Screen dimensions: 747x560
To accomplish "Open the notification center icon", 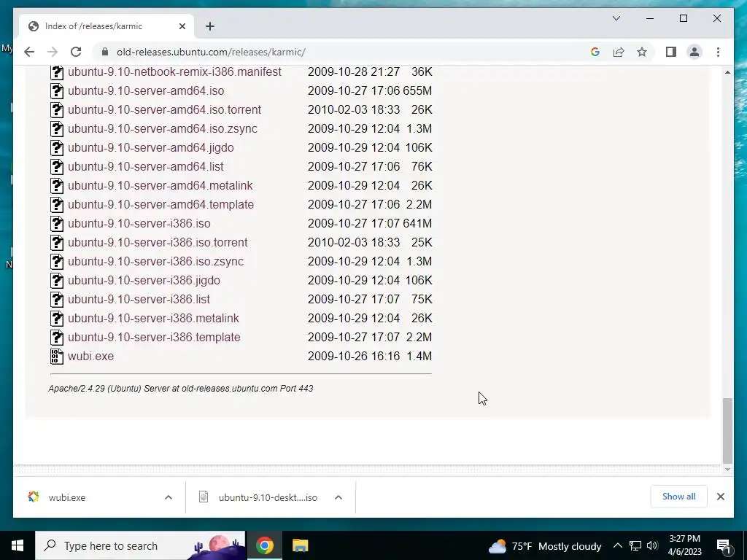I will (724, 546).
